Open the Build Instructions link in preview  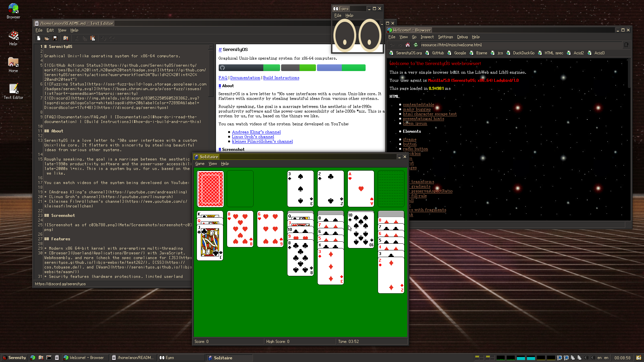(281, 78)
